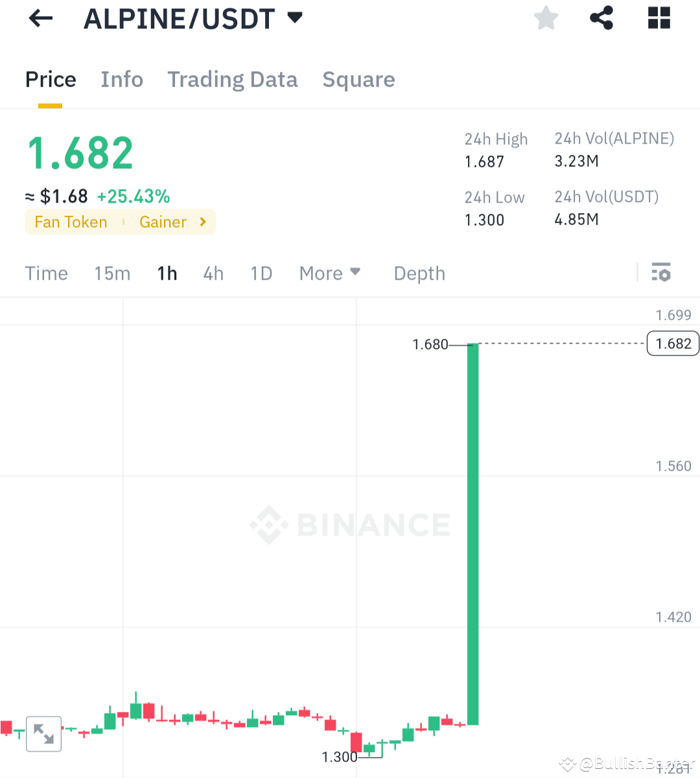The height and width of the screenshot is (778, 700).
Task: Expand the More timeframes dropdown
Action: (330, 273)
